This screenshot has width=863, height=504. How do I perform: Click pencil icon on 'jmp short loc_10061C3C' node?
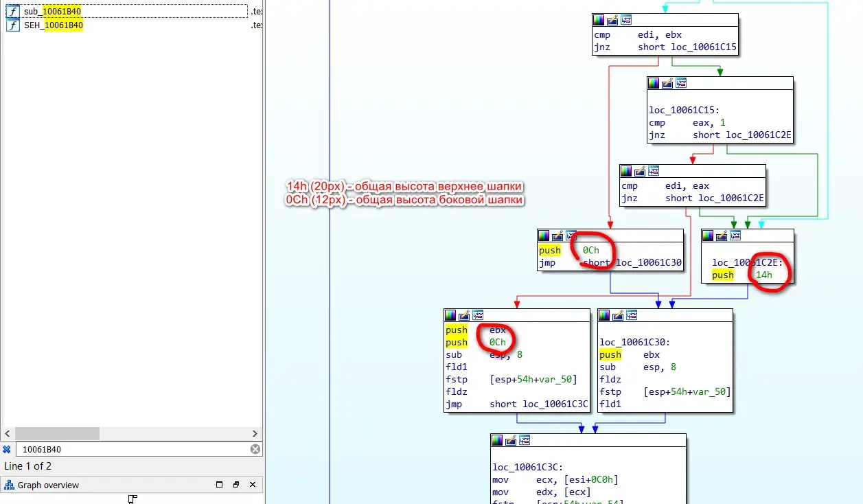[x=464, y=315]
